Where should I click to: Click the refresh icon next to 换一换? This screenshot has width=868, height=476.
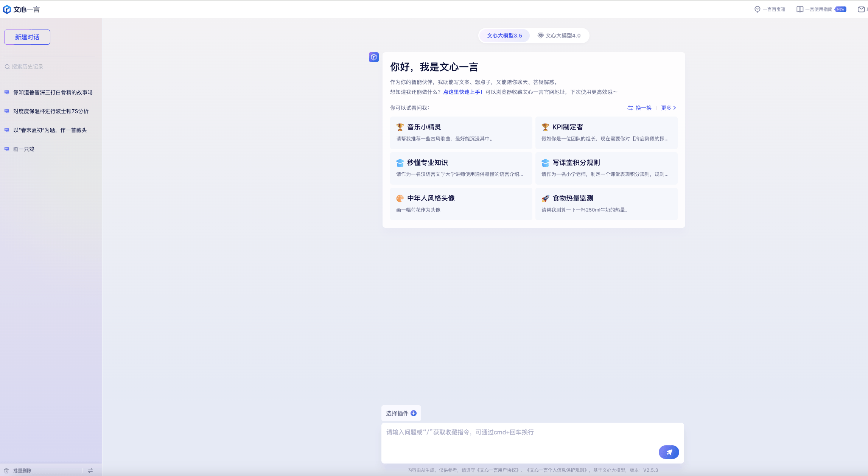tap(630, 108)
